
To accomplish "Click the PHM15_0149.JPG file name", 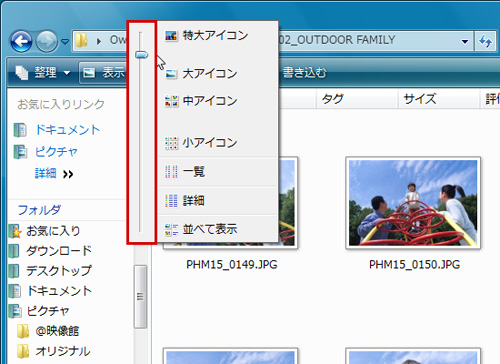I will point(232,265).
